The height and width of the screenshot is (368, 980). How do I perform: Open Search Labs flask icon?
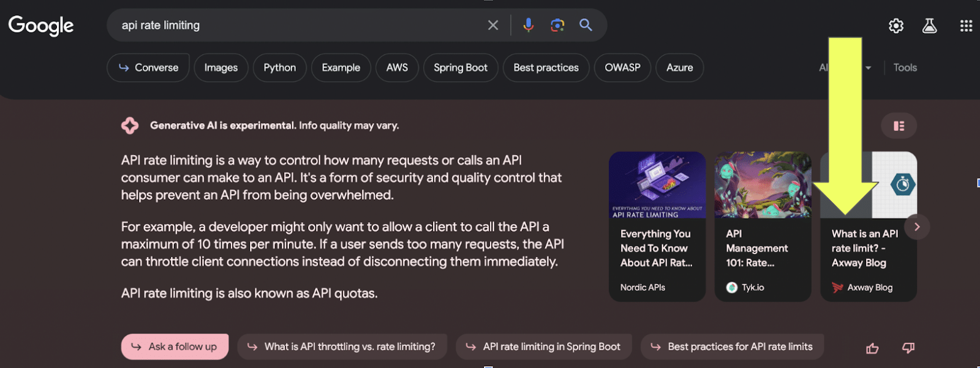click(x=929, y=26)
